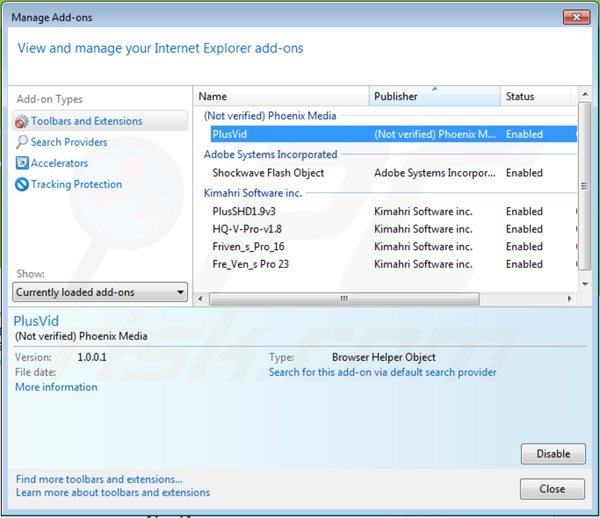Click the Kimahri Software inc. group header
This screenshot has height=518, width=600.
(x=253, y=193)
